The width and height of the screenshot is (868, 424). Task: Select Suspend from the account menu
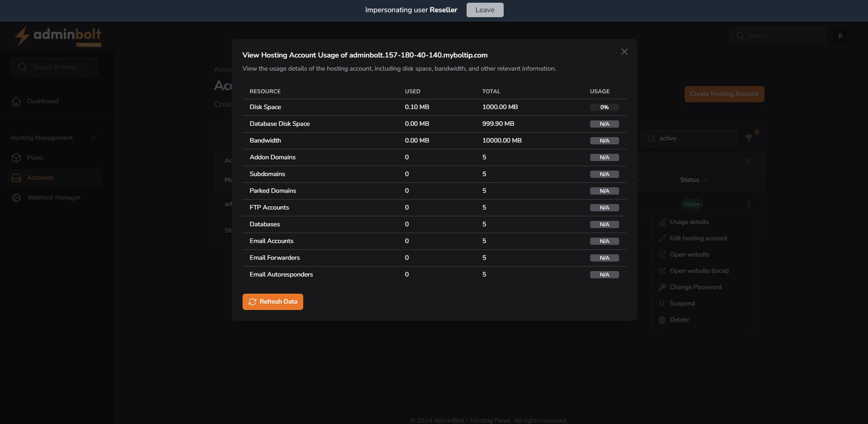682,303
